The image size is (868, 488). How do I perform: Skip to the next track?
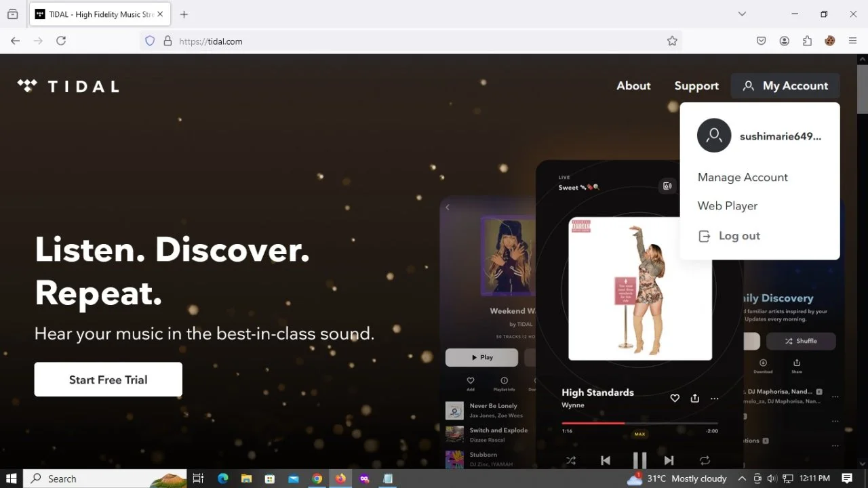(x=669, y=460)
